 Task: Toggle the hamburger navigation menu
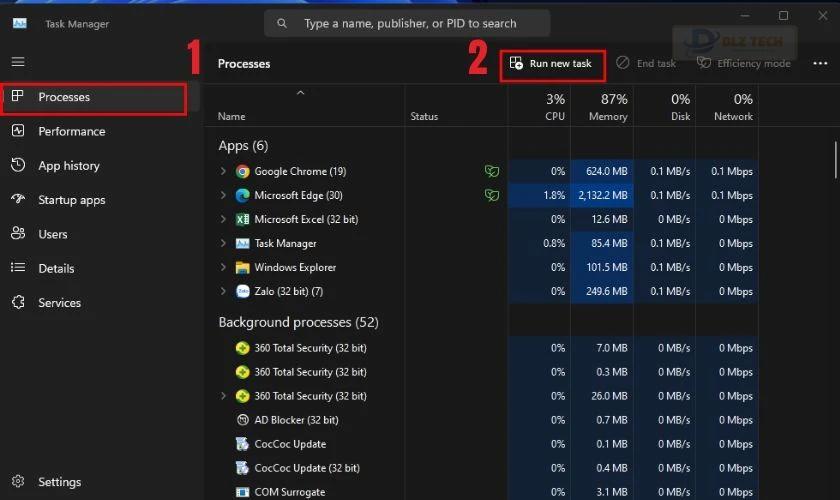pos(18,62)
